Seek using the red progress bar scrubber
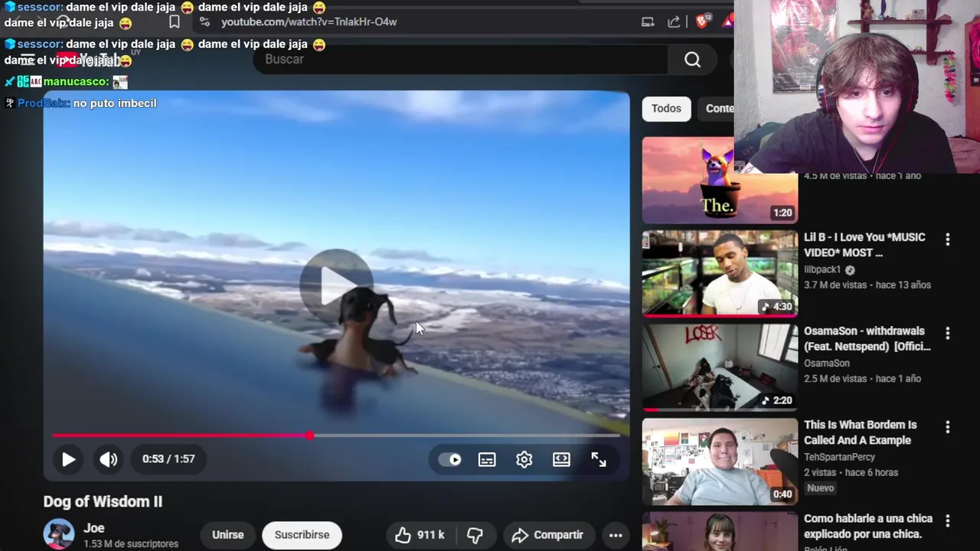The width and height of the screenshot is (980, 551). tap(309, 435)
